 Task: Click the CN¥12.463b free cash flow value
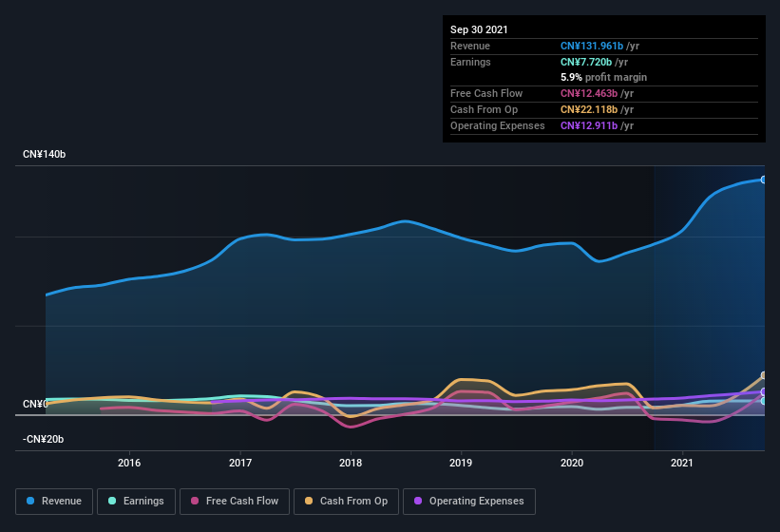pyautogui.click(x=589, y=93)
